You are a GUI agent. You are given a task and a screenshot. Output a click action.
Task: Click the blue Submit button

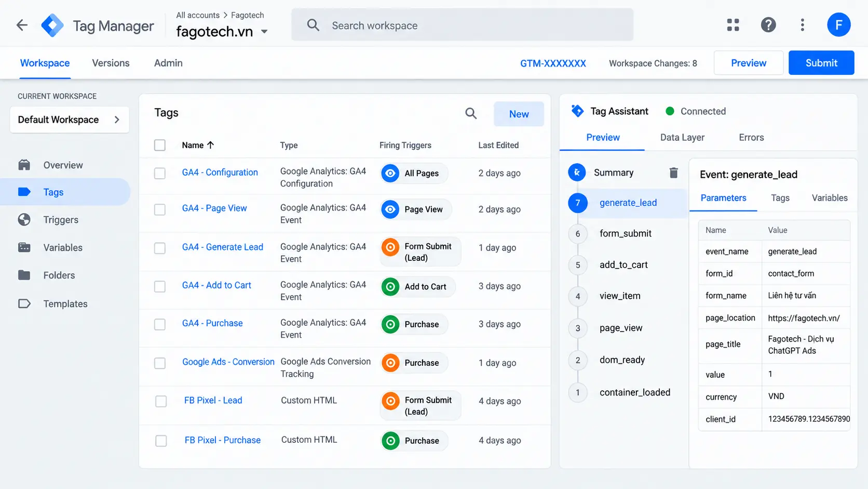[821, 63]
